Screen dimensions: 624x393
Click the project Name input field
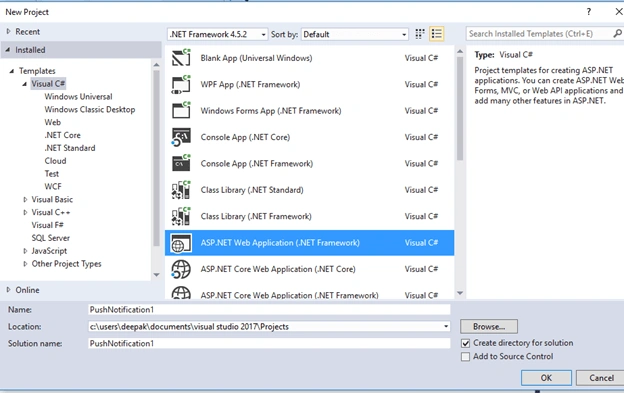click(269, 309)
